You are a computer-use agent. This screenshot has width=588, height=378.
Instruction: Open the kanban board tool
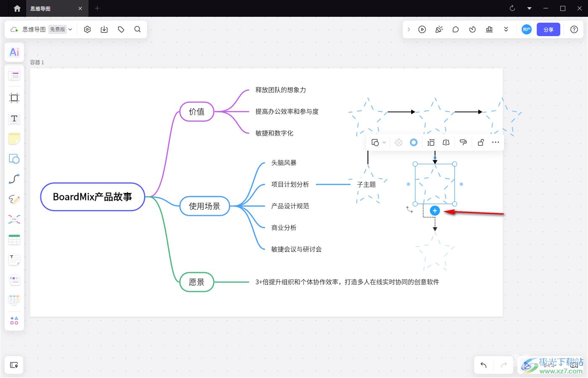(x=14, y=300)
